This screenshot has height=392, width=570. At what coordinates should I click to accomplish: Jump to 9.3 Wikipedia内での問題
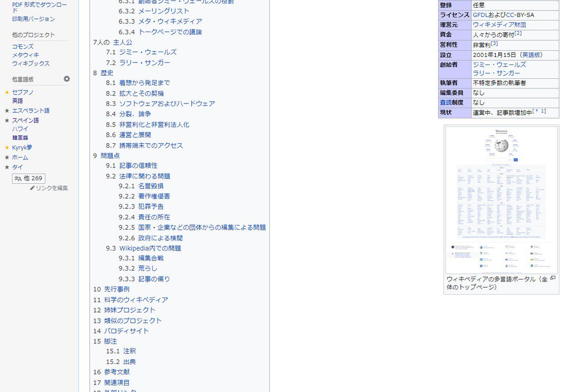coord(143,248)
